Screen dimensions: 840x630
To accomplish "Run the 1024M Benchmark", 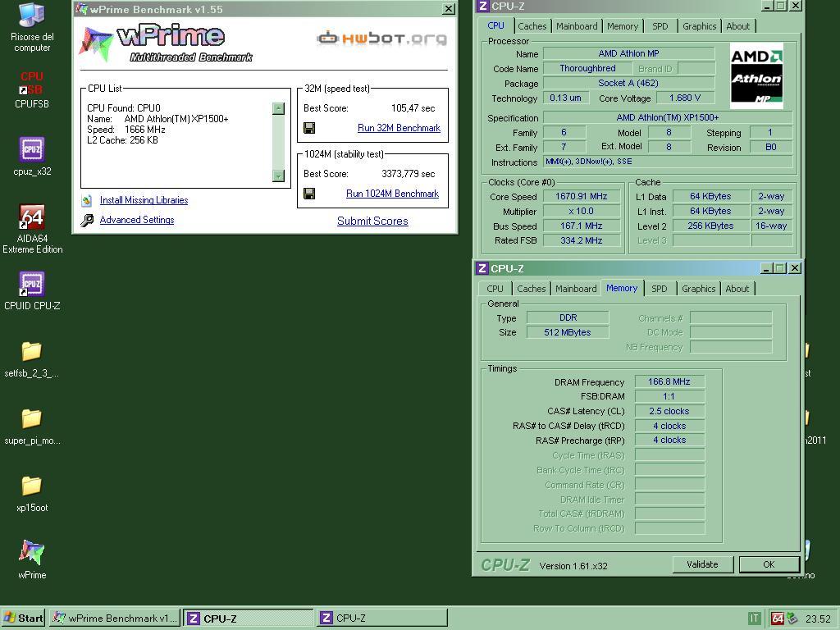I will pos(392,194).
